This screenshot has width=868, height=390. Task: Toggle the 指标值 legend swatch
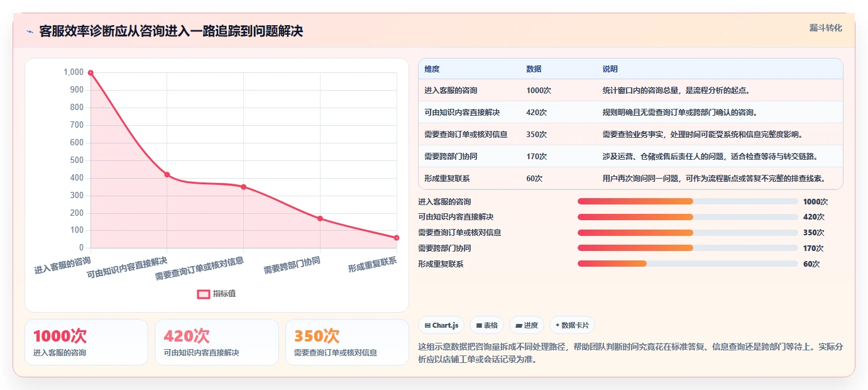[x=204, y=294]
